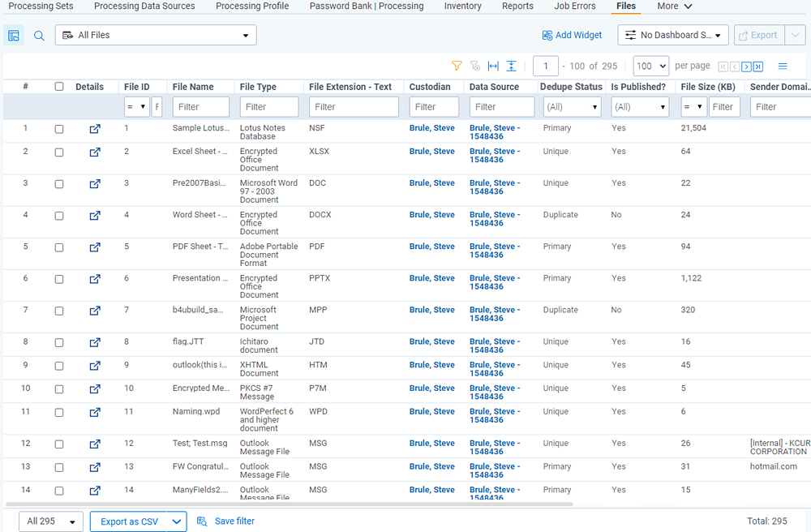Click the Save filter link
Viewport: 811px width, 532px height.
[235, 521]
